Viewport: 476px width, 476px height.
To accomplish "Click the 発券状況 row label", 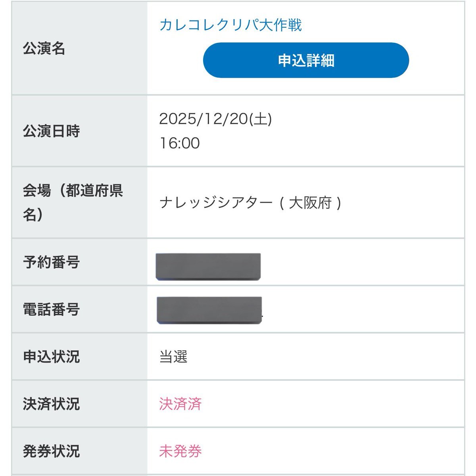I will tap(51, 451).
